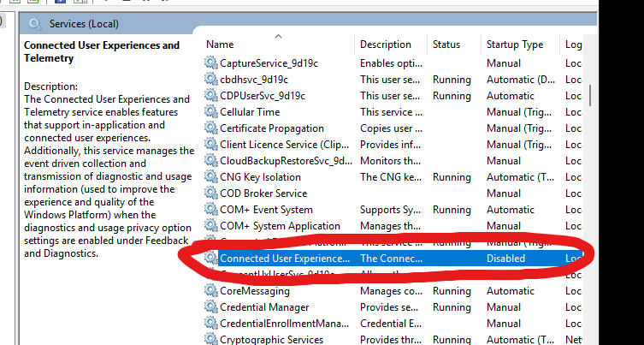Select the CoreMessaging service name

[255, 291]
